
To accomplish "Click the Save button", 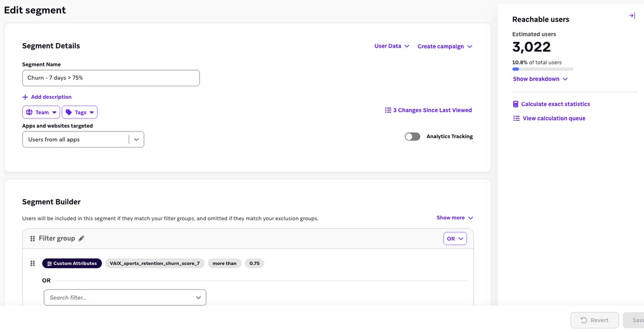I will (x=634, y=320).
